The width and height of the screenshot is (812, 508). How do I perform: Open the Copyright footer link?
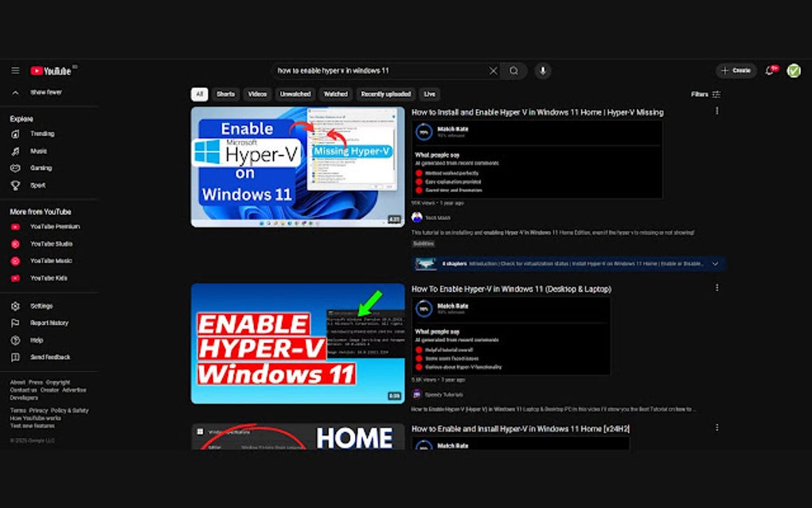(x=58, y=382)
